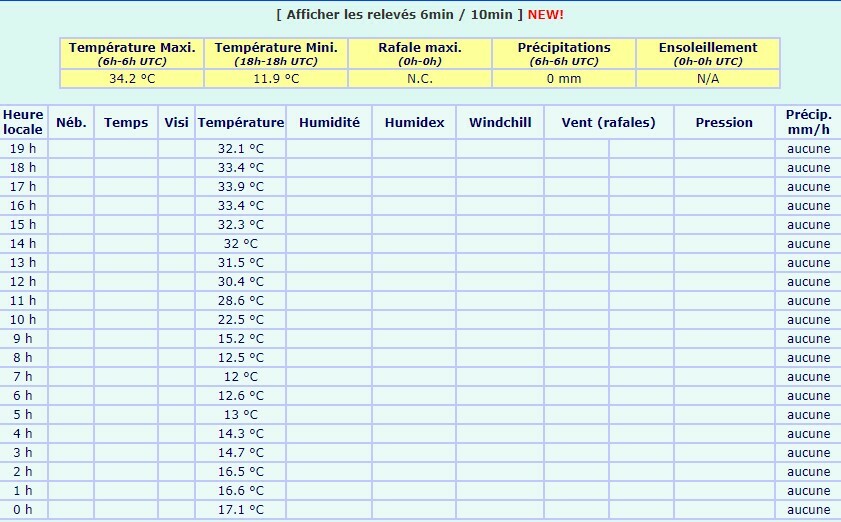
Task: Click the 34.2 °C maximum temperature value
Action: click(x=132, y=78)
